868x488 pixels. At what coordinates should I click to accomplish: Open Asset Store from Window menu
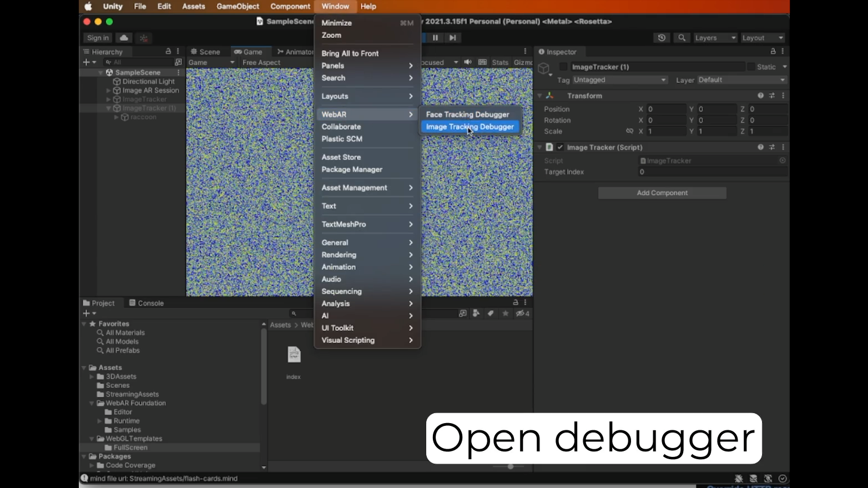[341, 157]
